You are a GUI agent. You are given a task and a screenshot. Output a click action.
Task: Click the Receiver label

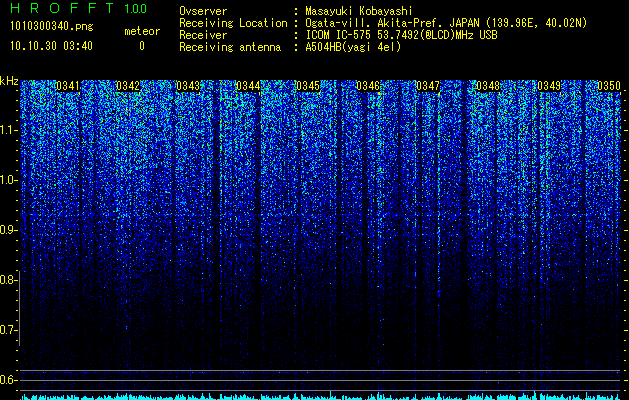click(203, 35)
